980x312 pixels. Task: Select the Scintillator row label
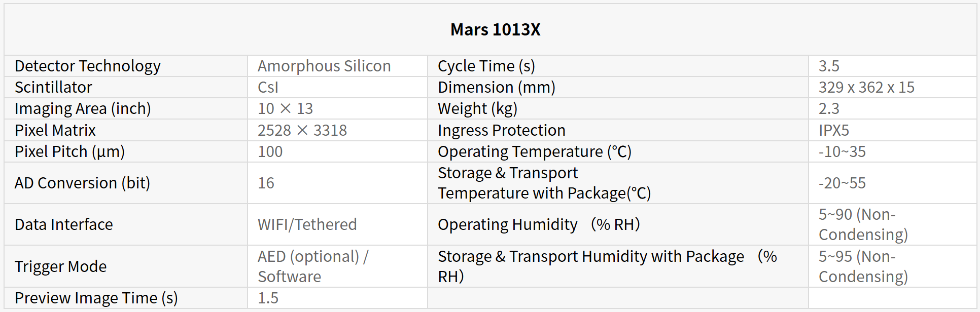pos(53,87)
